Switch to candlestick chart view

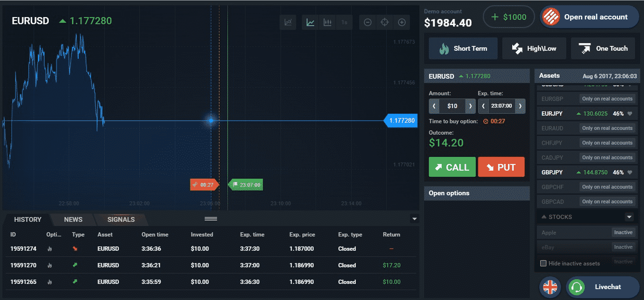(x=327, y=22)
